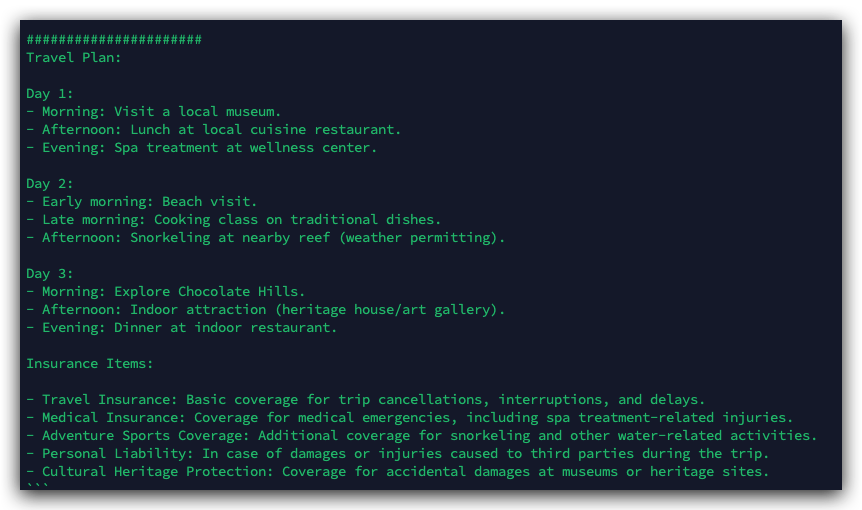Click the Cultural Heritage Protection line
Viewport: 862px width, 510px height.
[398, 472]
